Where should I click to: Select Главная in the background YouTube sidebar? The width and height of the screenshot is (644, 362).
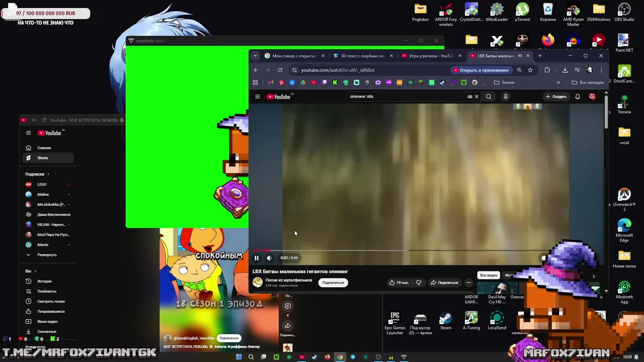(x=48, y=148)
